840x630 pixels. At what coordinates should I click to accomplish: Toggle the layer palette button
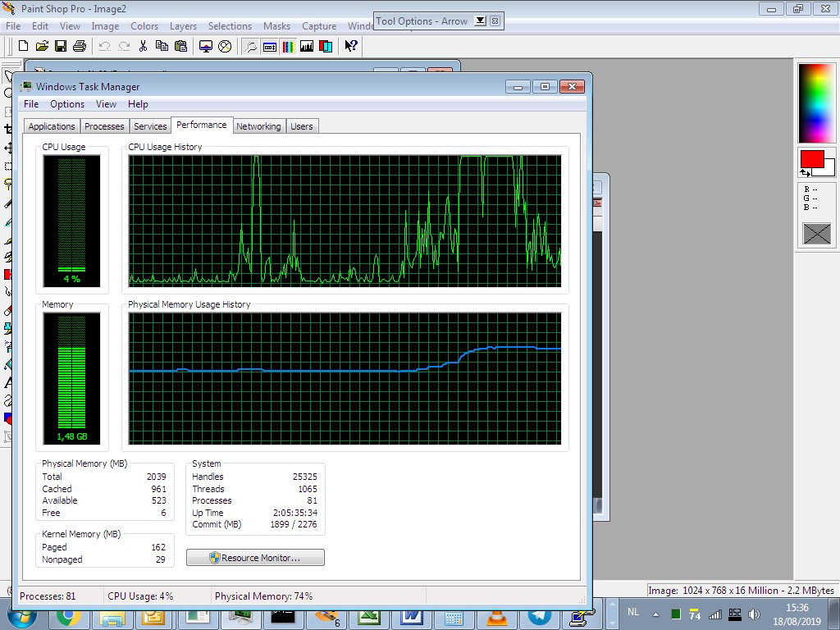point(326,46)
